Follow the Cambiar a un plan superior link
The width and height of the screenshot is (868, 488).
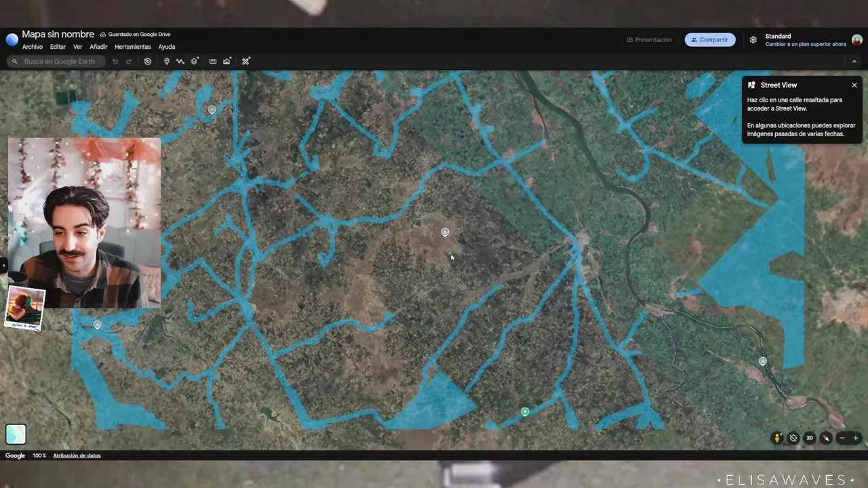click(x=806, y=44)
